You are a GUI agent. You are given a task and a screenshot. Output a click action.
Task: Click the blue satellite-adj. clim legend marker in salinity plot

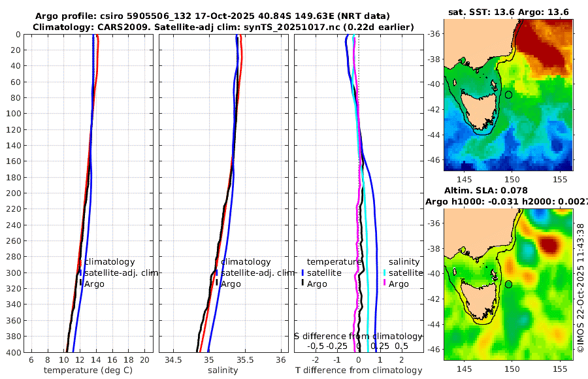point(217,272)
